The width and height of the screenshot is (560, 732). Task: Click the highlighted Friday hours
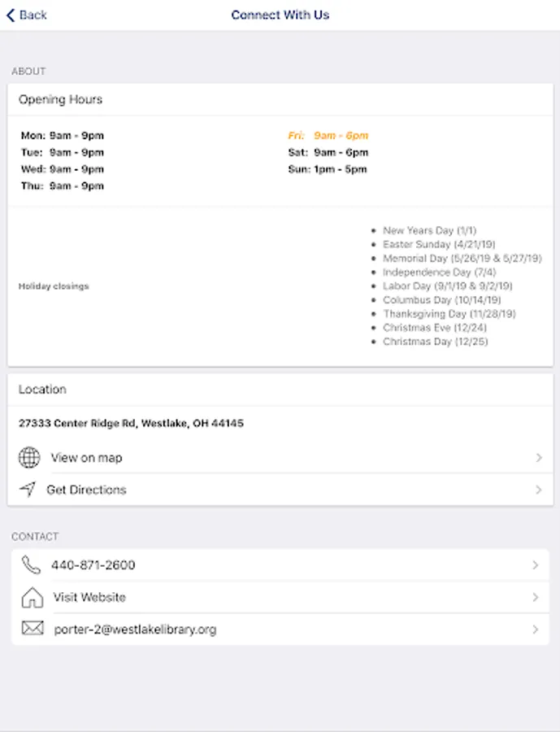point(328,135)
